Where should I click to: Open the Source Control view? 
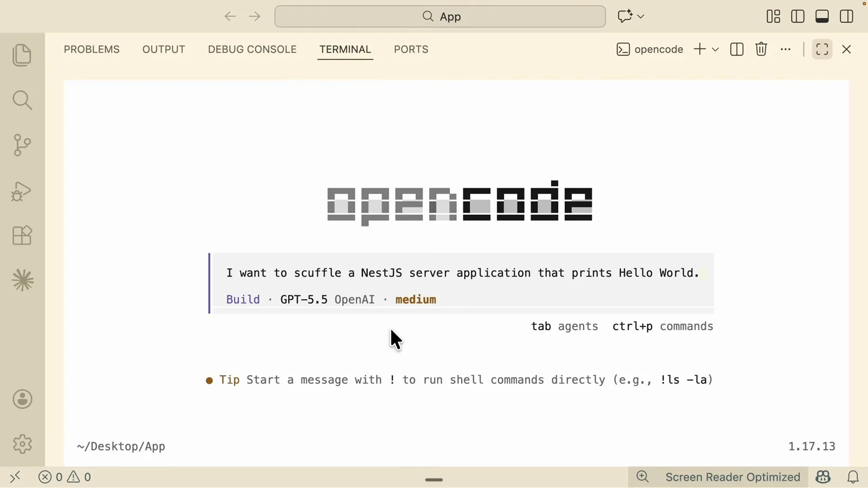point(22,145)
